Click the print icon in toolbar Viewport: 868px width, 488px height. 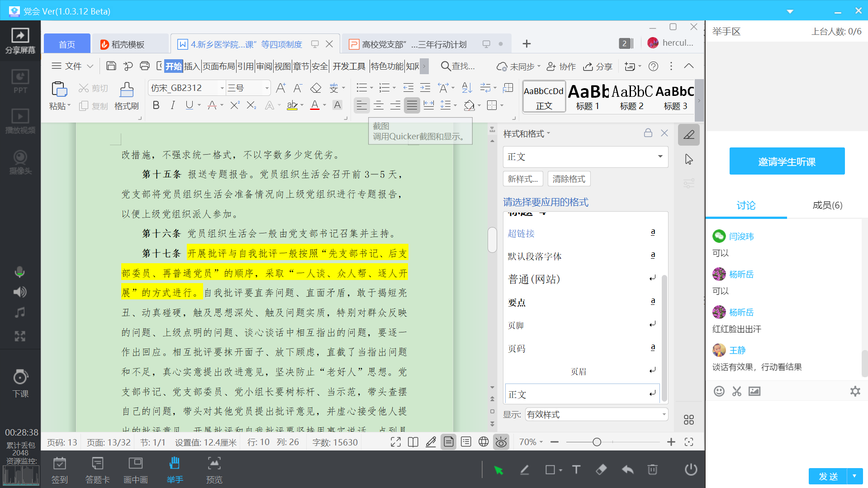[145, 66]
